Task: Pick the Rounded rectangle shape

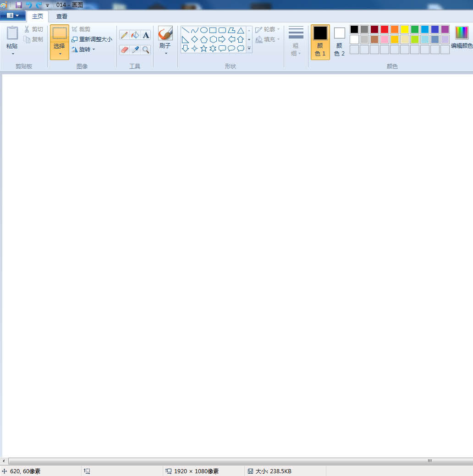Action: (222, 30)
